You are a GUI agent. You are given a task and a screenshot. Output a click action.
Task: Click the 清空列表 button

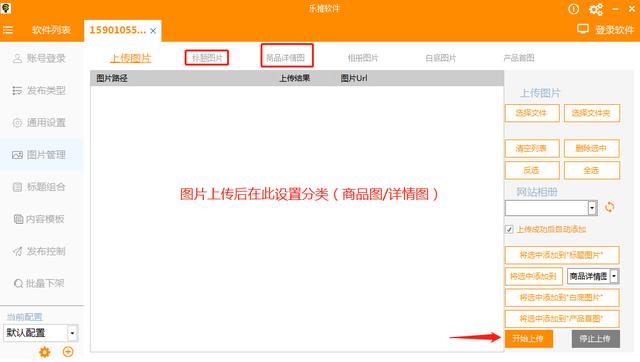tap(532, 148)
